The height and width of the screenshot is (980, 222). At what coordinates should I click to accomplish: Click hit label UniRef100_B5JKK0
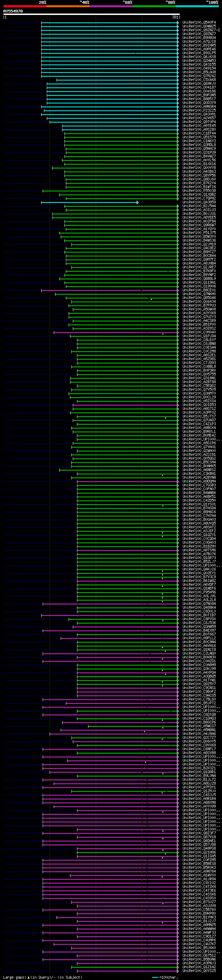[199, 948]
